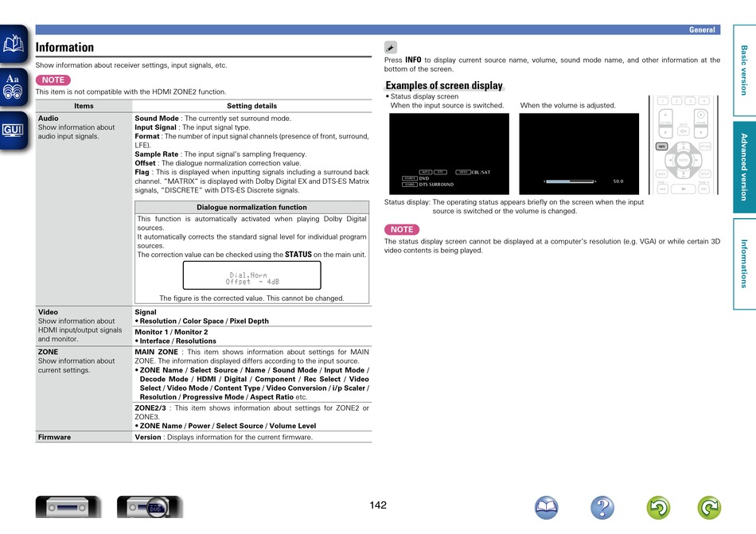
Task: Click the input source switched screen example
Action: pos(449,154)
